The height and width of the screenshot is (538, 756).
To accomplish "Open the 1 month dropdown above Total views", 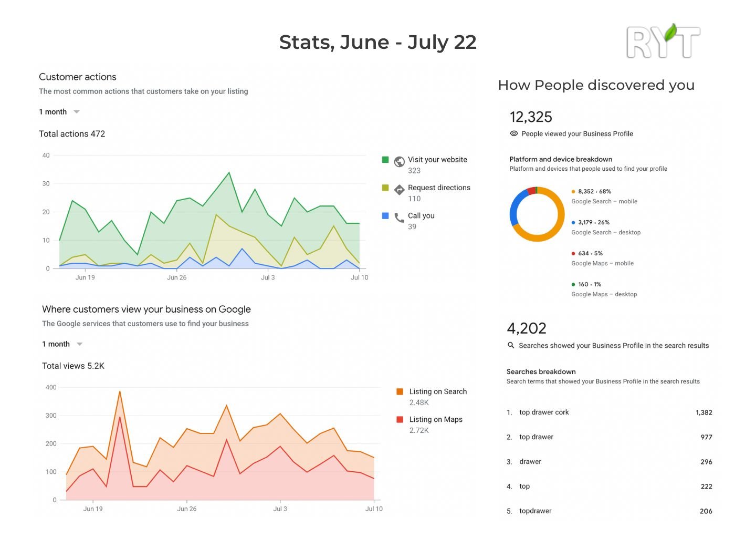I will point(62,344).
